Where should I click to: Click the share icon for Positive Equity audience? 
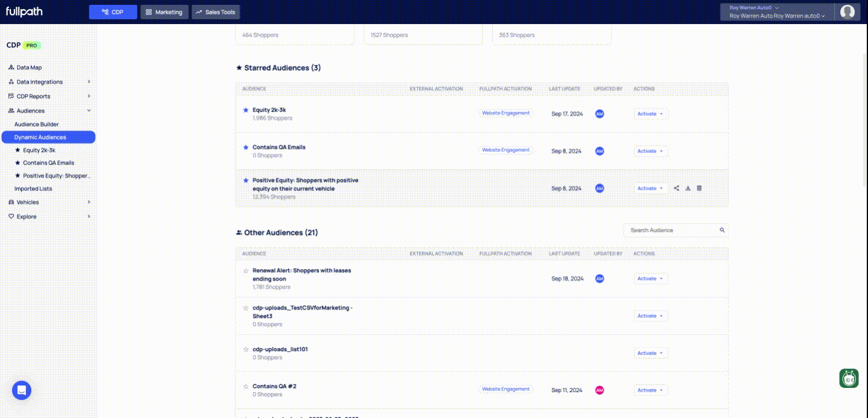[676, 188]
